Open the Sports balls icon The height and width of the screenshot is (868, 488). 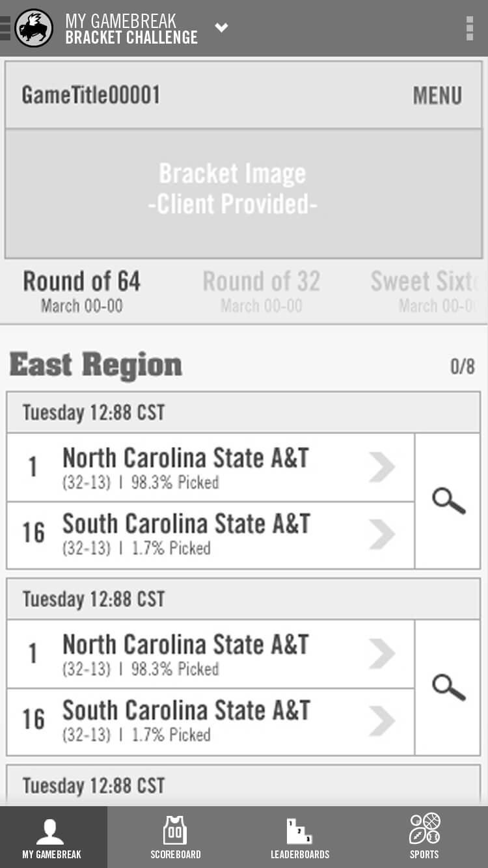424,837
